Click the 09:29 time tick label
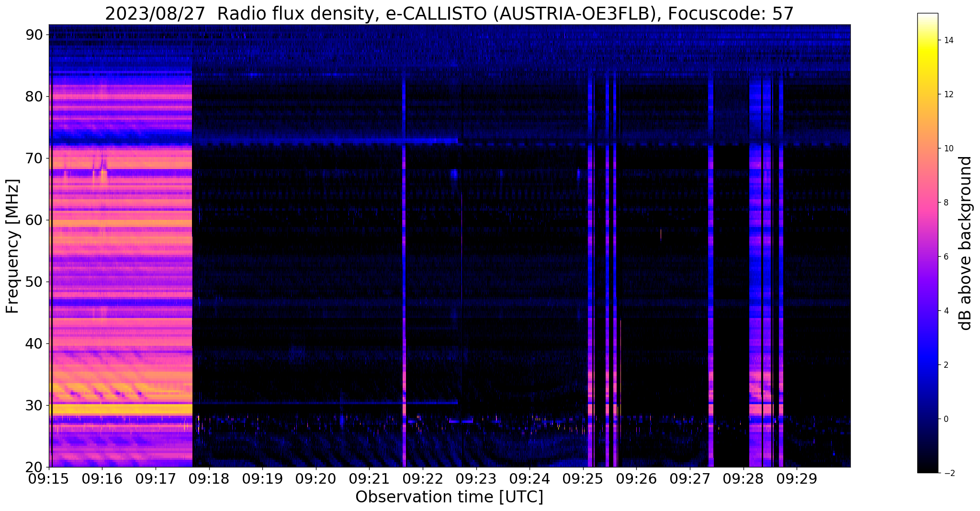980x511 pixels. pyautogui.click(x=797, y=479)
